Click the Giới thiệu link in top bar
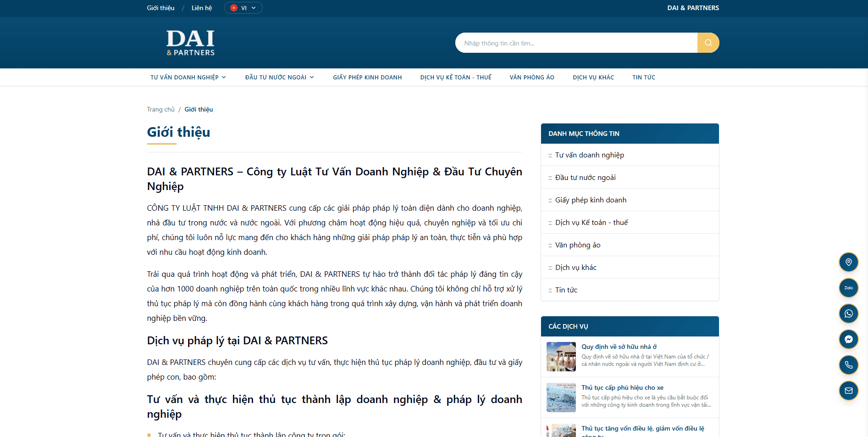 (x=160, y=8)
